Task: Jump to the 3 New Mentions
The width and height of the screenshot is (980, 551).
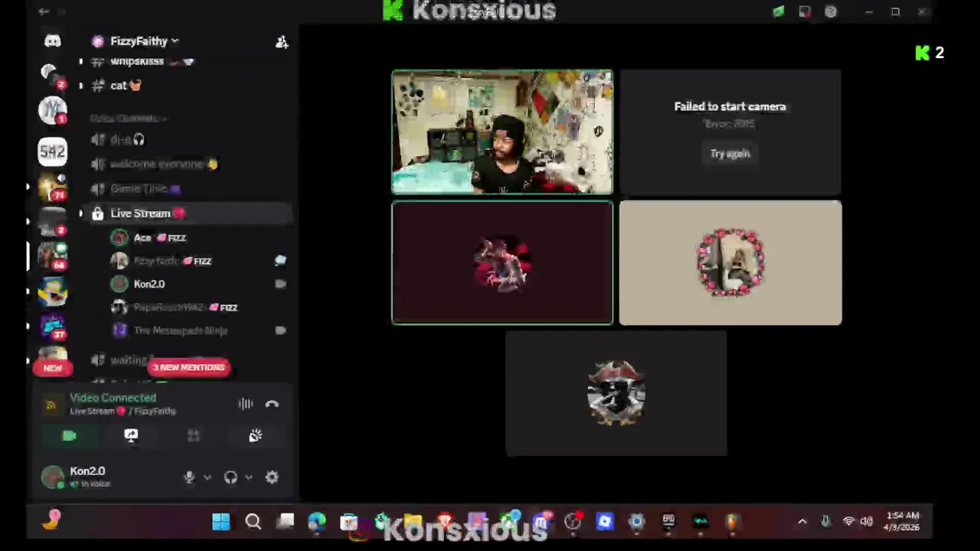Action: pos(188,367)
